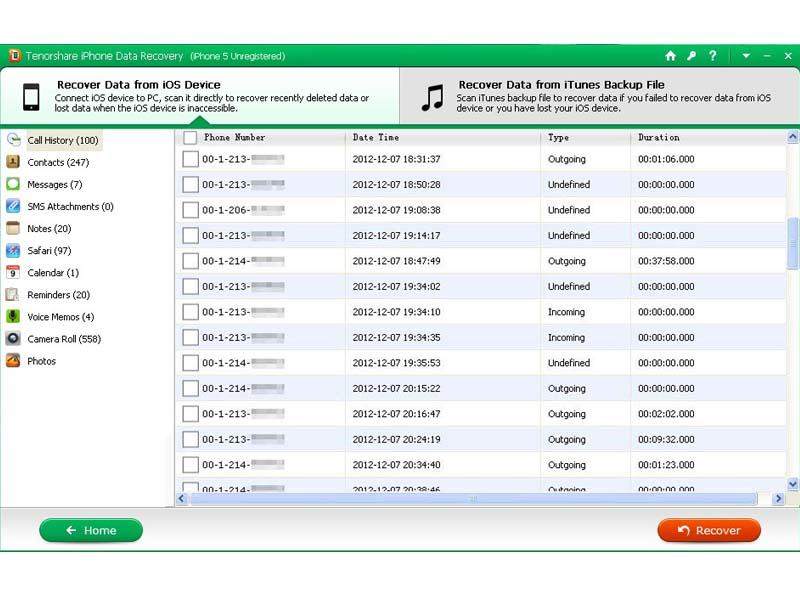Check the row dated 2012-12-07 19:34:35
The width and height of the screenshot is (800, 600).
[190, 337]
